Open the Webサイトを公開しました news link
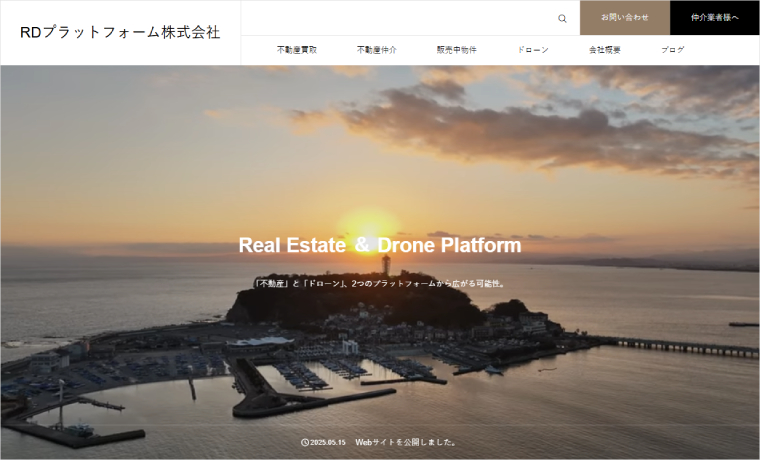The width and height of the screenshot is (760, 460). [x=407, y=442]
